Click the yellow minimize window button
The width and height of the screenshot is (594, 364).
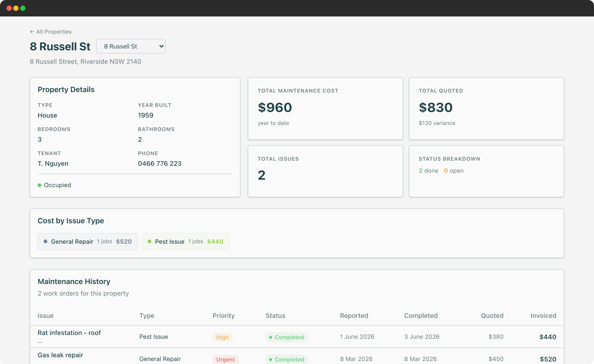point(16,8)
